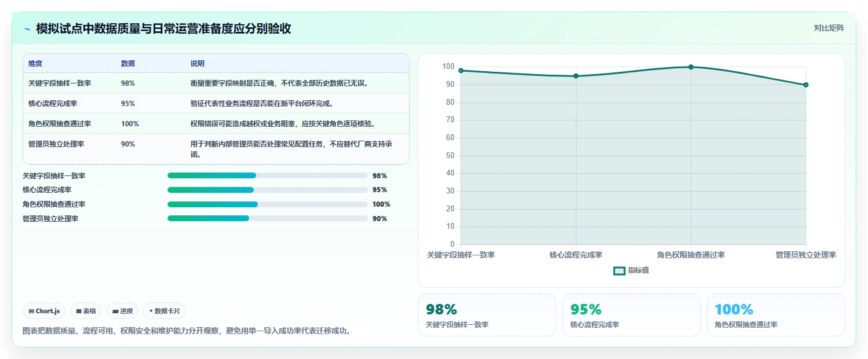
Task: Click chart data point for 角色权限抽查通过率
Action: pyautogui.click(x=691, y=67)
